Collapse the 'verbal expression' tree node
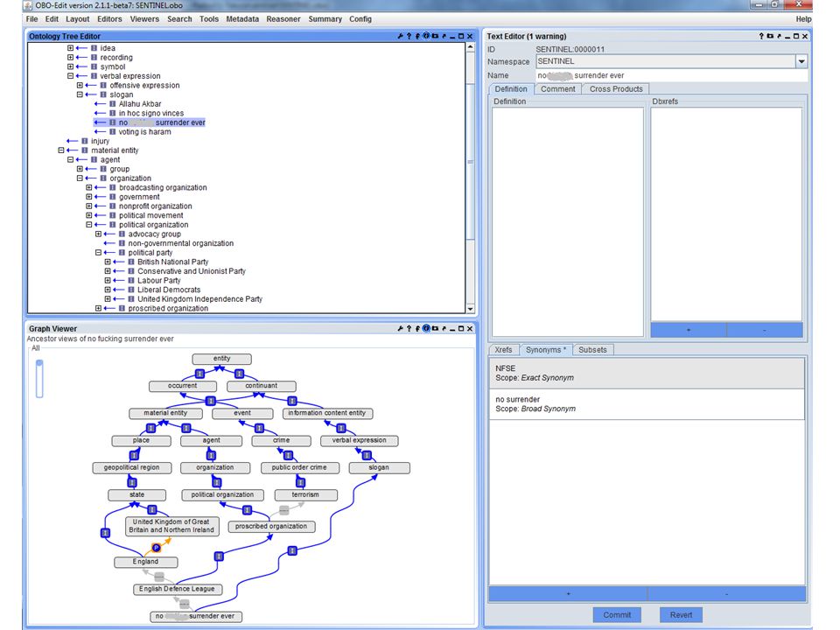This screenshot has width=840, height=630. [x=70, y=76]
